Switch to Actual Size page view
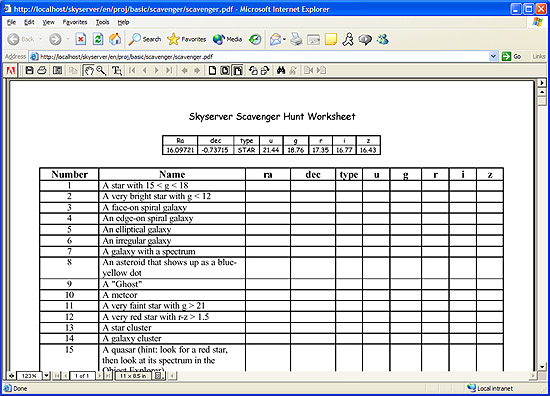 212,71
